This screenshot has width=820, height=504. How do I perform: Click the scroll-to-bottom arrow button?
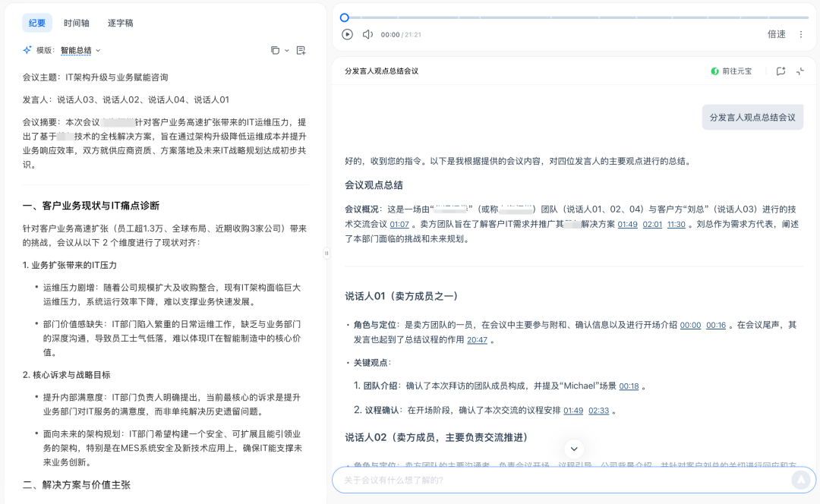574,448
